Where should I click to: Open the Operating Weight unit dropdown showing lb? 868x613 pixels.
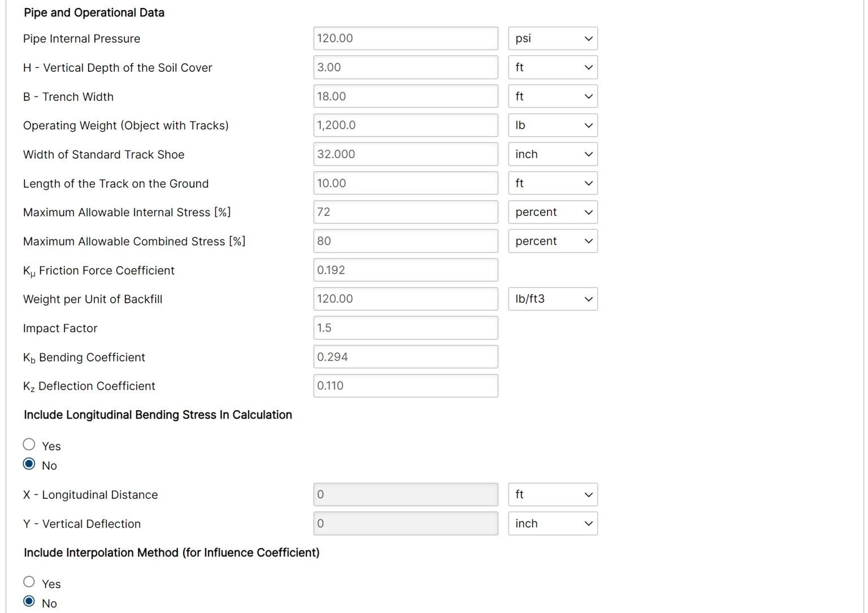click(x=552, y=125)
